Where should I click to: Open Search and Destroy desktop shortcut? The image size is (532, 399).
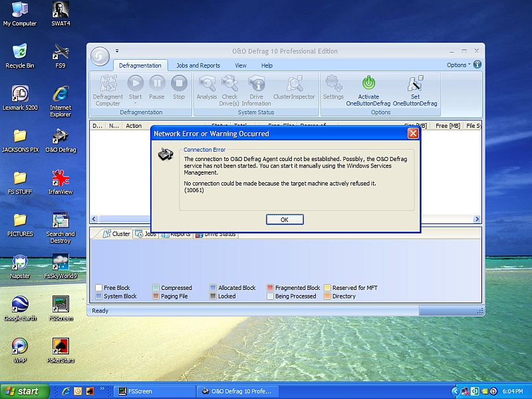coord(61,223)
